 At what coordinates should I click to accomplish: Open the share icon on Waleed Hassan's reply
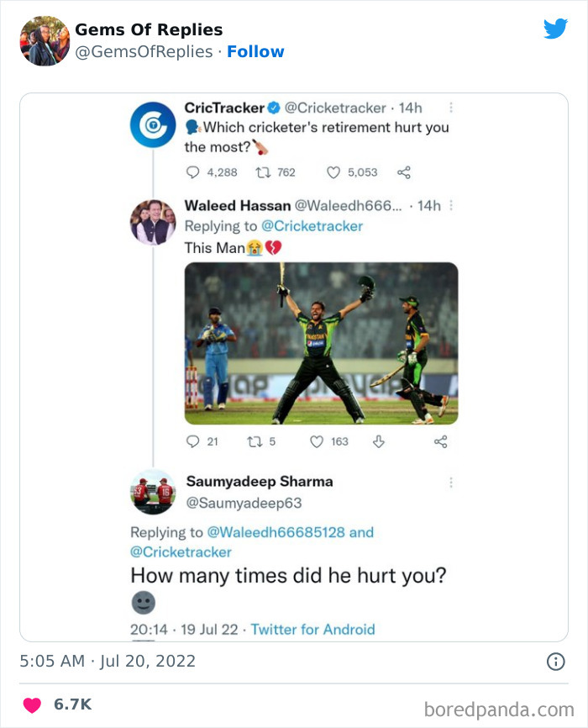pos(439,441)
